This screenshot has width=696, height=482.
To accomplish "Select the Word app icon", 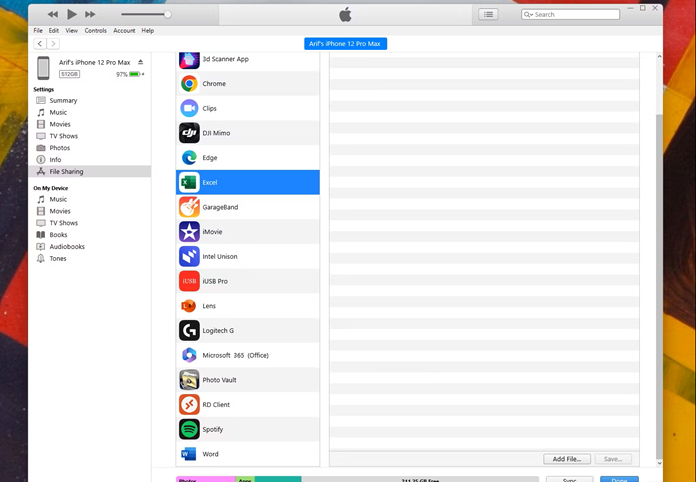I will tap(189, 454).
